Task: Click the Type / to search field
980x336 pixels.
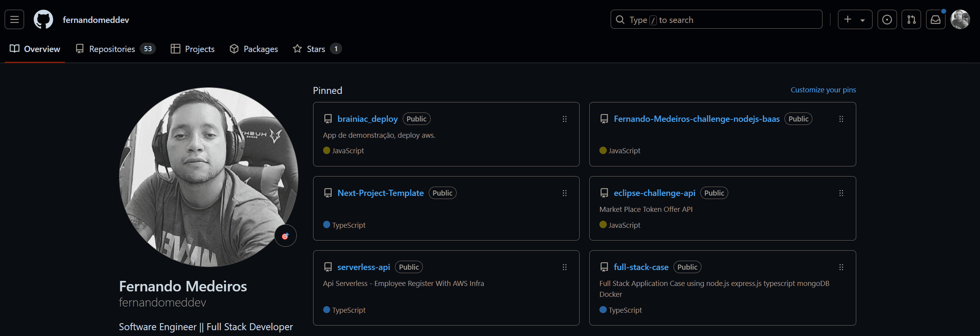Action: tap(716, 20)
